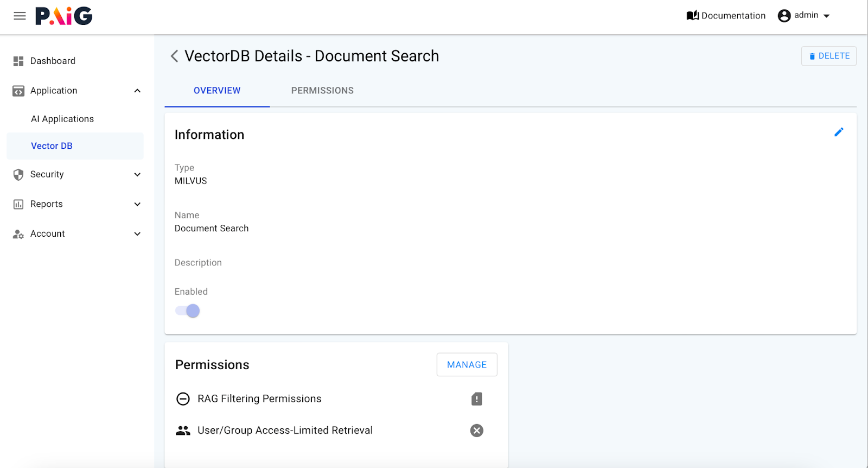Click the Reports chart icon
The height and width of the screenshot is (468, 868).
(x=18, y=204)
